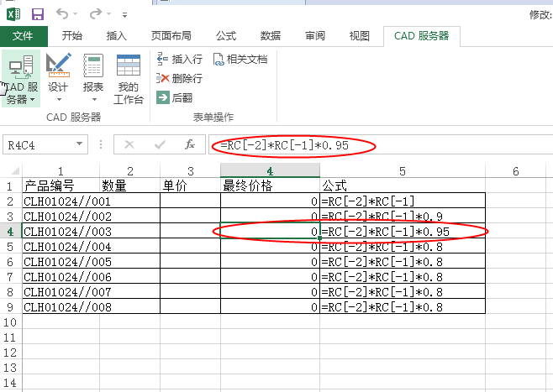The width and height of the screenshot is (553, 392).
Task: Select the column 5 header
Action: [x=403, y=171]
